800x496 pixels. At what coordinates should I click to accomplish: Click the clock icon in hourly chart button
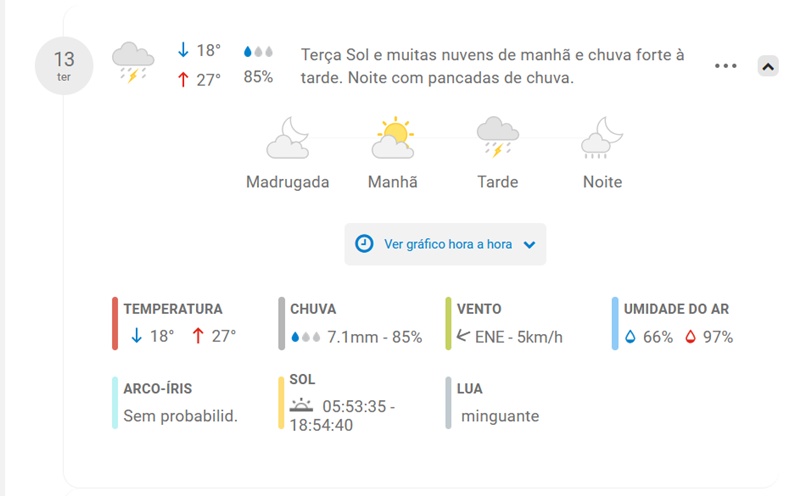365,244
